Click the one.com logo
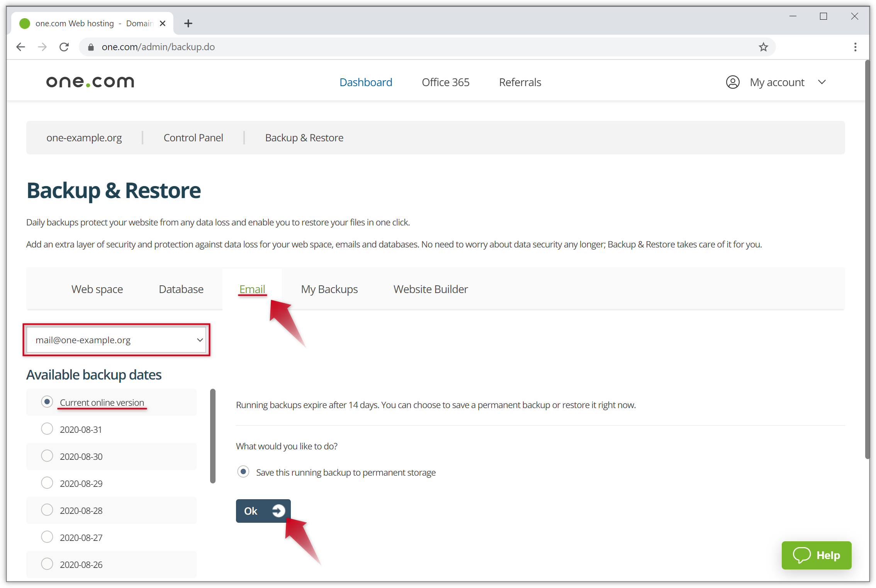876x588 pixels. click(90, 82)
